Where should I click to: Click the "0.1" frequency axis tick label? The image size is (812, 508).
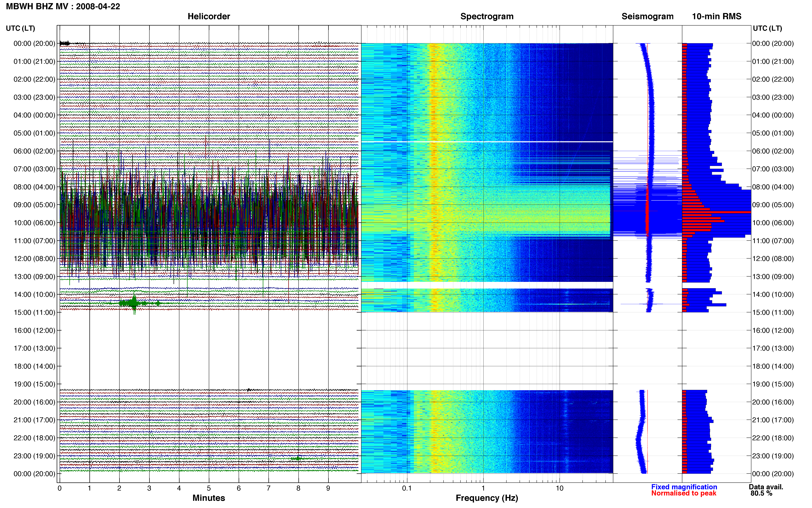tap(407, 488)
